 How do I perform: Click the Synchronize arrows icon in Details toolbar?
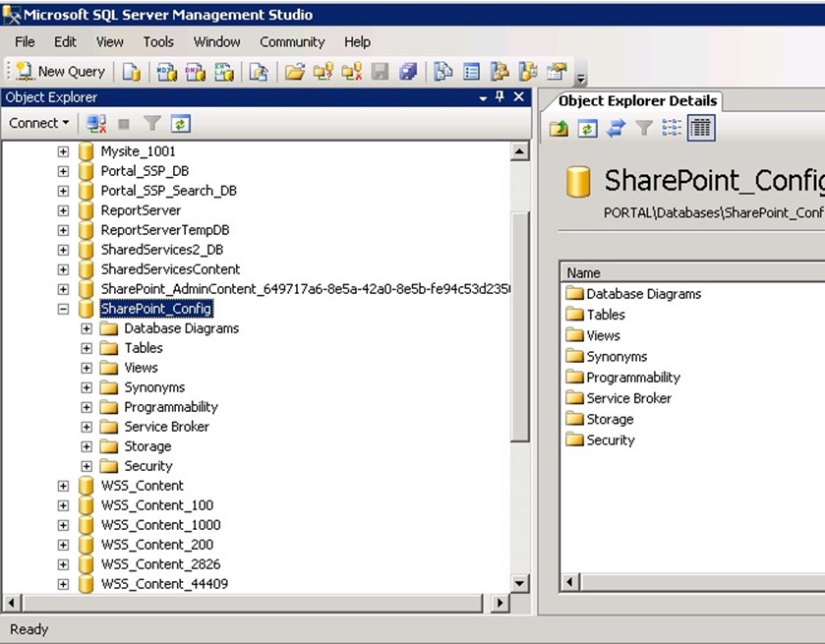pos(616,128)
